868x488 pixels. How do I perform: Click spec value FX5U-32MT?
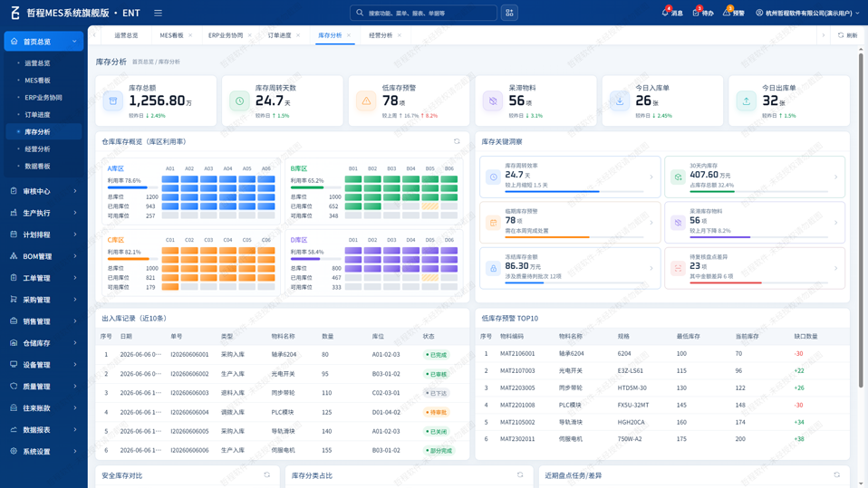pyautogui.click(x=633, y=405)
